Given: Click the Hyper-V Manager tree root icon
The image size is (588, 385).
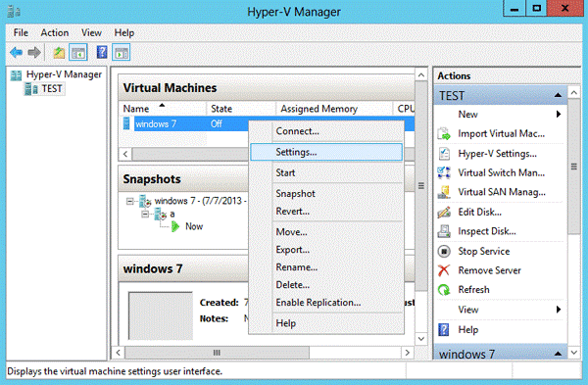Looking at the screenshot, I should pos(16,75).
